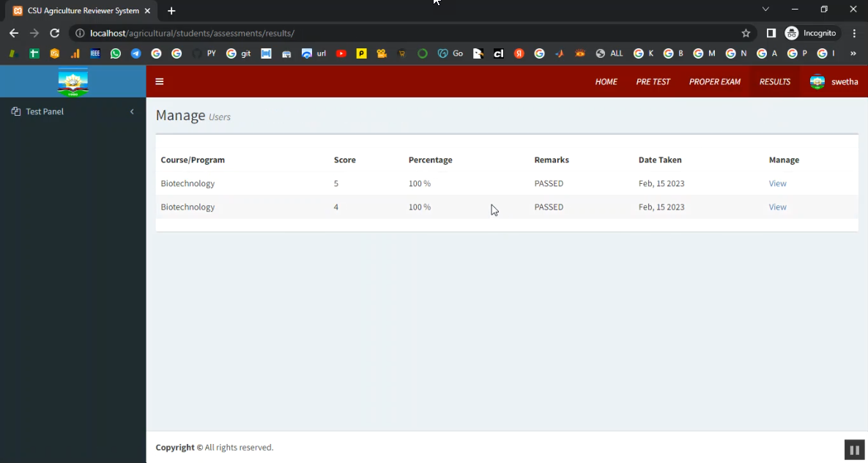The height and width of the screenshot is (463, 868).
Task: Click the Remarks column header
Action: pos(552,160)
